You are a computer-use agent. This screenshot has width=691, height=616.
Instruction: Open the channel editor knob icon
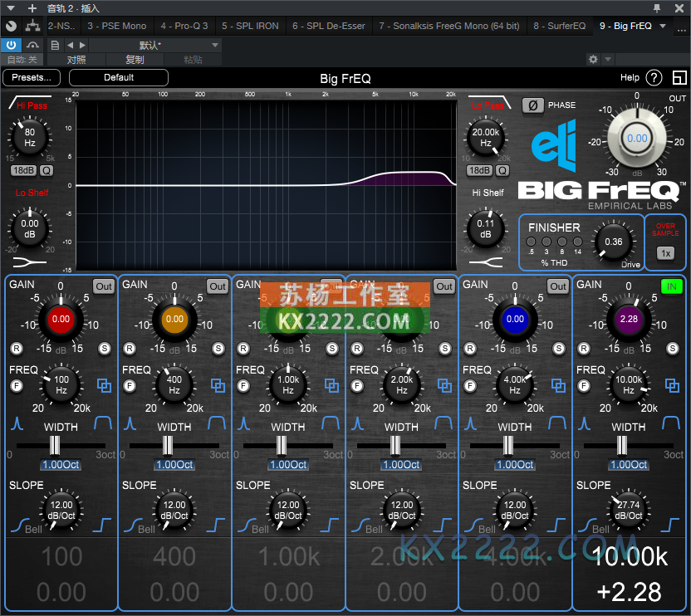tap(11, 27)
